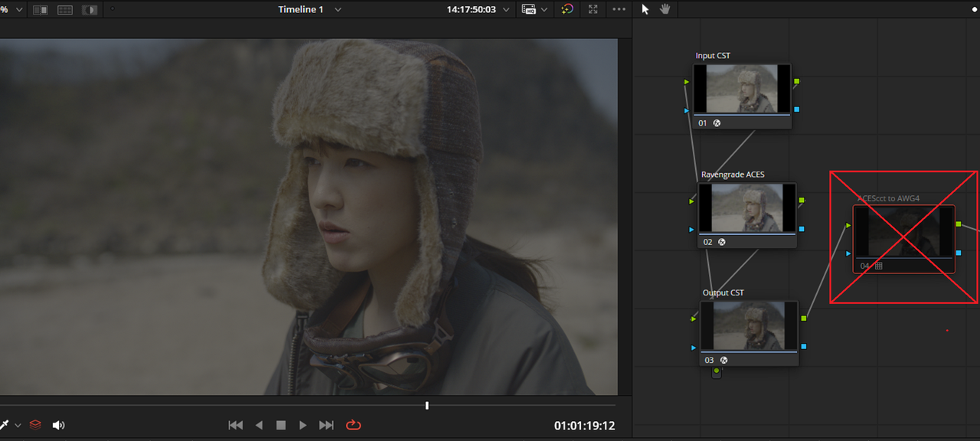Screen dimensions: 980x441
Task: Play the clip in reverse
Action: 259,425
